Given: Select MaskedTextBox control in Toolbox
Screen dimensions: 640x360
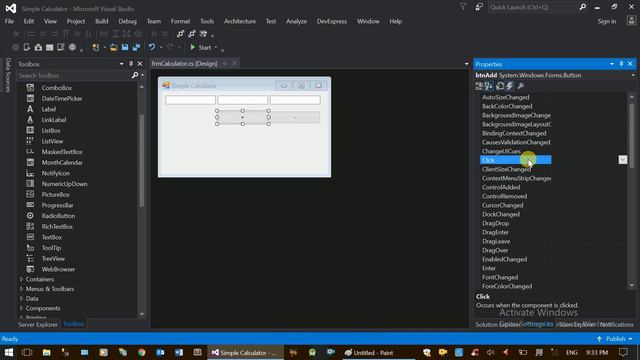Looking at the screenshot, I should pyautogui.click(x=62, y=151).
